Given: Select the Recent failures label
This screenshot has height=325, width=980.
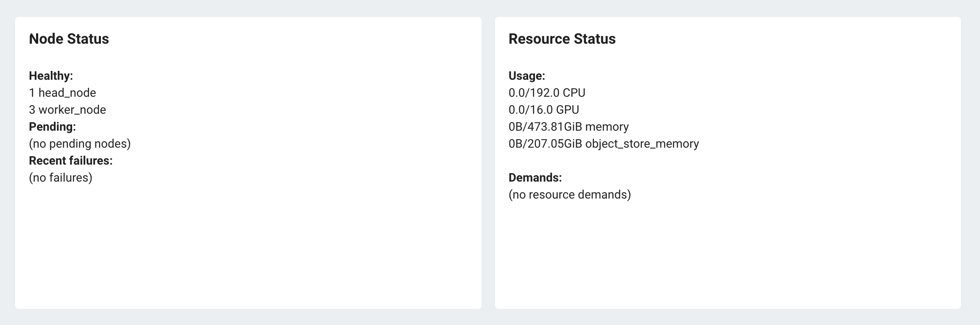Looking at the screenshot, I should 71,161.
